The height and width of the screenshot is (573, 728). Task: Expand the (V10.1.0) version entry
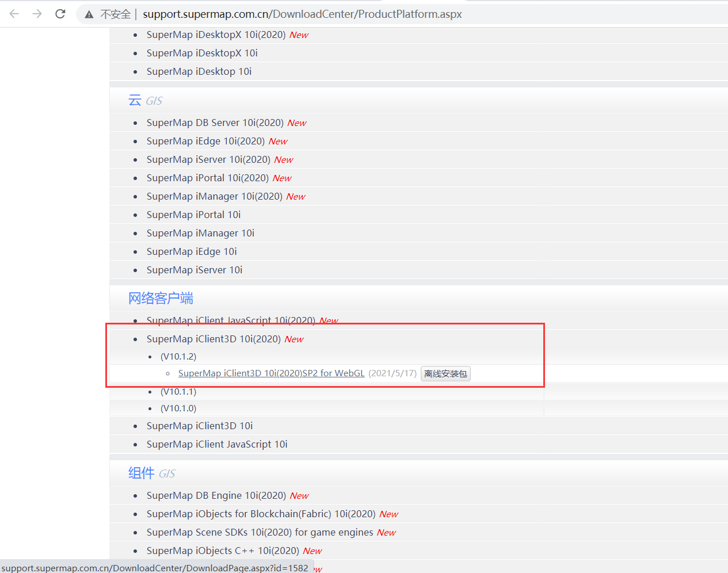click(178, 408)
